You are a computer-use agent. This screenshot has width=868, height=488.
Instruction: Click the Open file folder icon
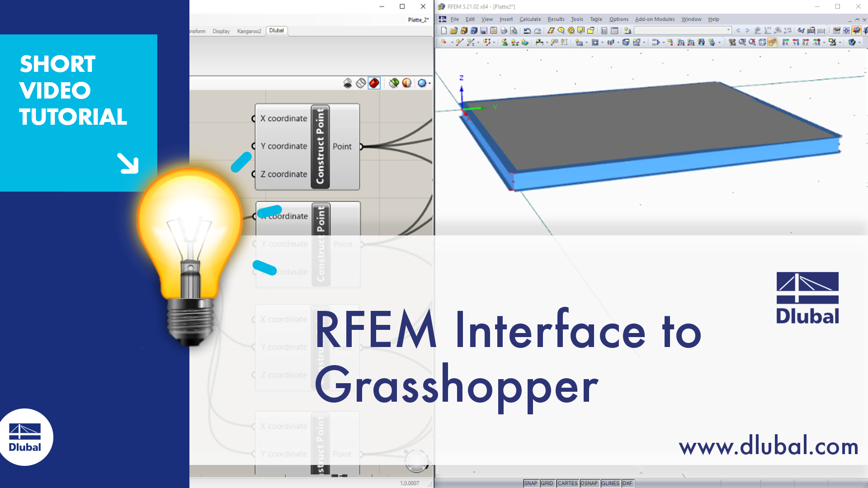453,31
